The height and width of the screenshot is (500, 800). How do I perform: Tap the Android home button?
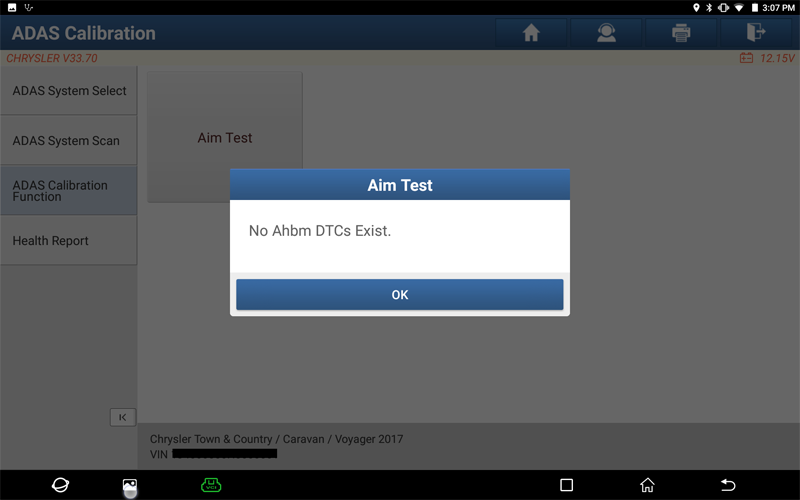coord(647,485)
